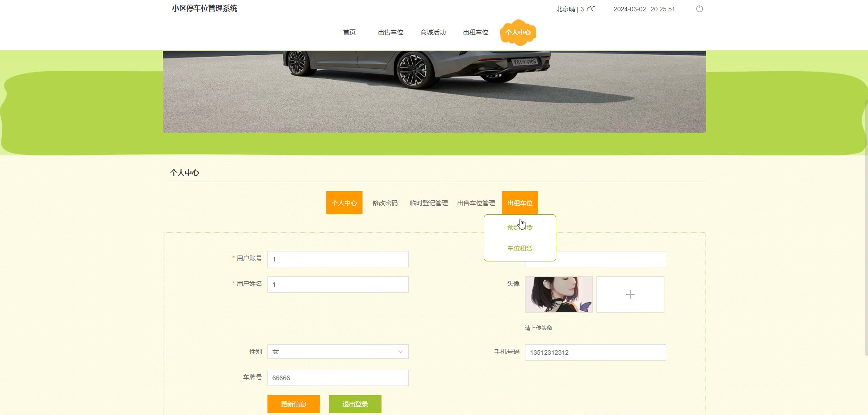The height and width of the screenshot is (415, 868).
Task: Click the uploaded avatar thumbnail
Action: click(x=559, y=294)
